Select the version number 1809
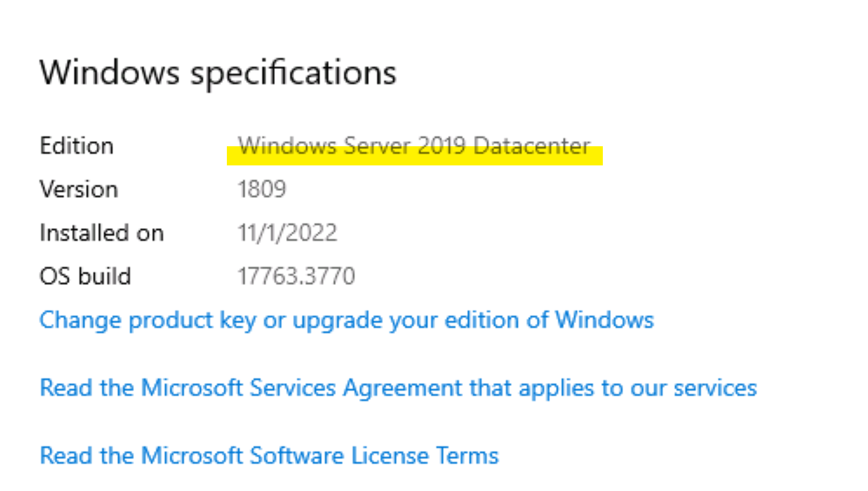This screenshot has width=868, height=491. click(x=262, y=189)
